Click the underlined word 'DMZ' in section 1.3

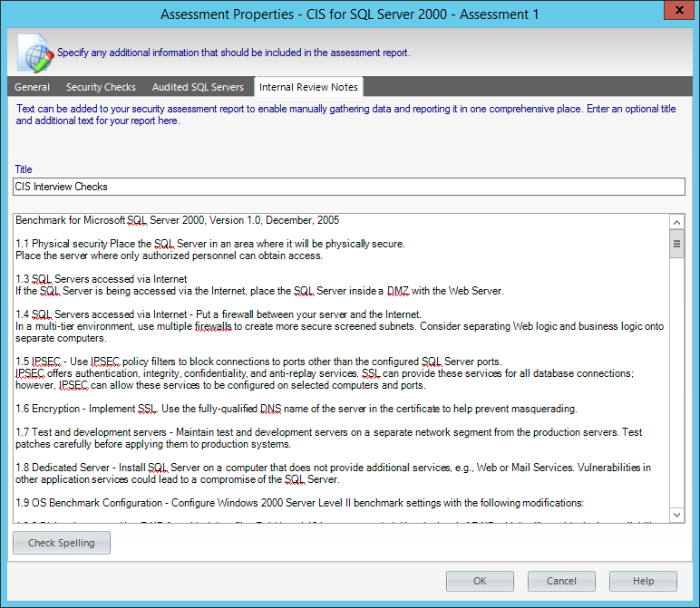398,291
